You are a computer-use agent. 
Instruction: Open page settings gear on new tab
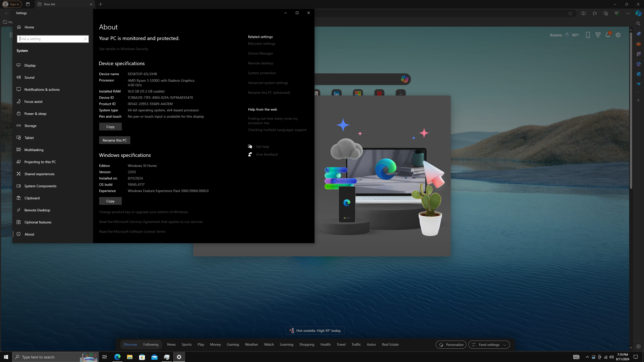[618, 35]
